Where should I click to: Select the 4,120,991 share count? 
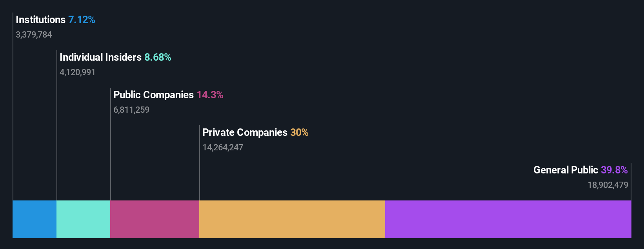point(78,72)
